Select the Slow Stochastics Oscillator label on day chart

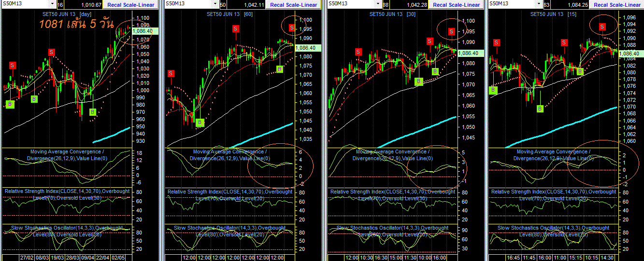click(x=67, y=231)
